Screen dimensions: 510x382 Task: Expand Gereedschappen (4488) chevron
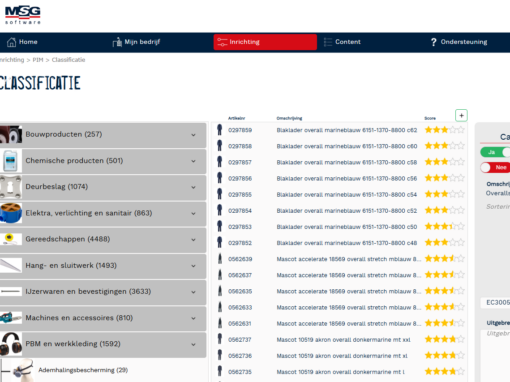(x=193, y=240)
